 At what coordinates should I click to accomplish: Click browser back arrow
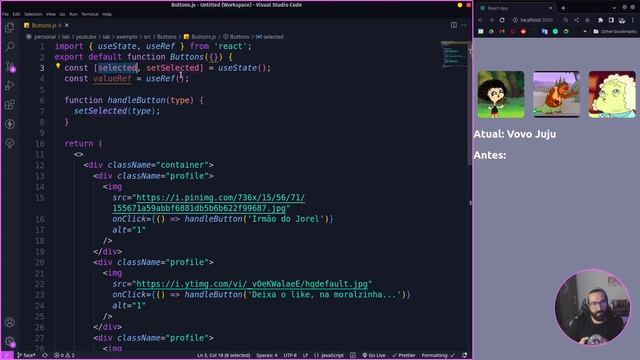click(x=480, y=20)
